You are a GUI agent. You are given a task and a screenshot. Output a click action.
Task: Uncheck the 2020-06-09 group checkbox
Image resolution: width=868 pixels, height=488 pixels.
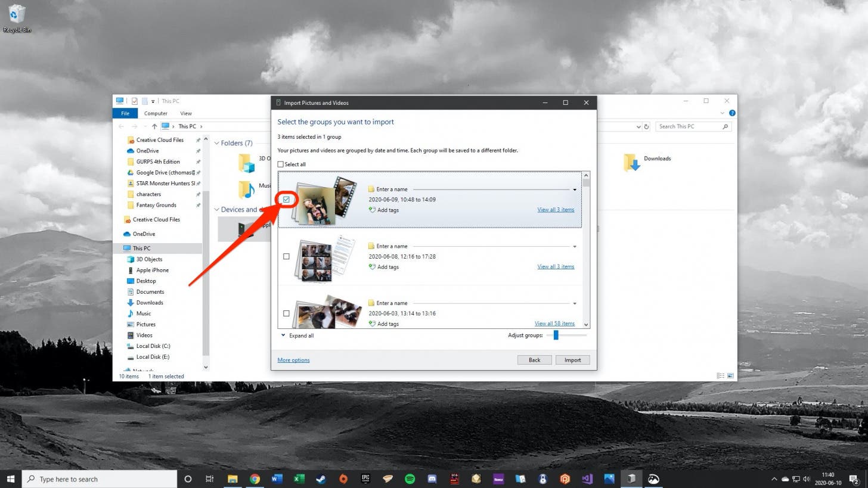pos(286,200)
